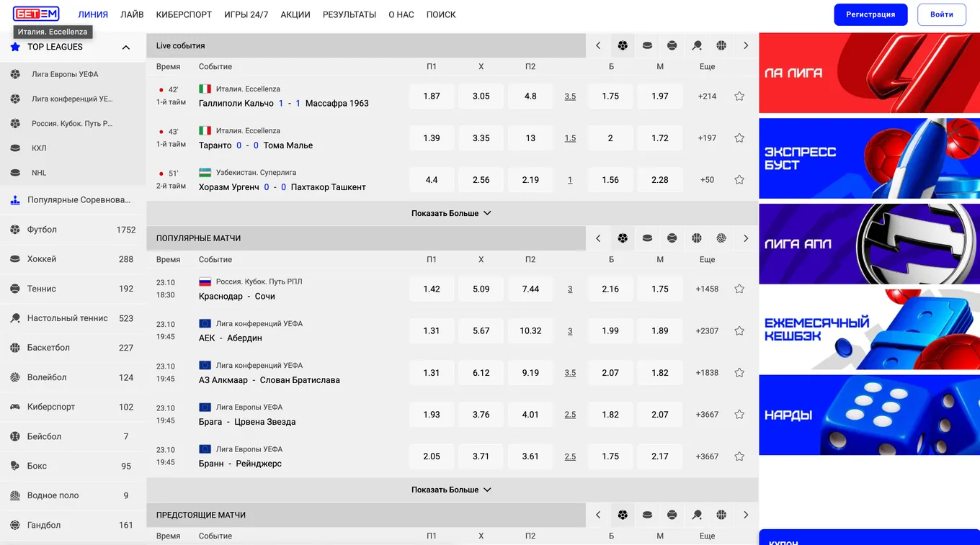Viewport: 980px width, 545px height.
Task: Show previous sports in Live события
Action: click(598, 45)
